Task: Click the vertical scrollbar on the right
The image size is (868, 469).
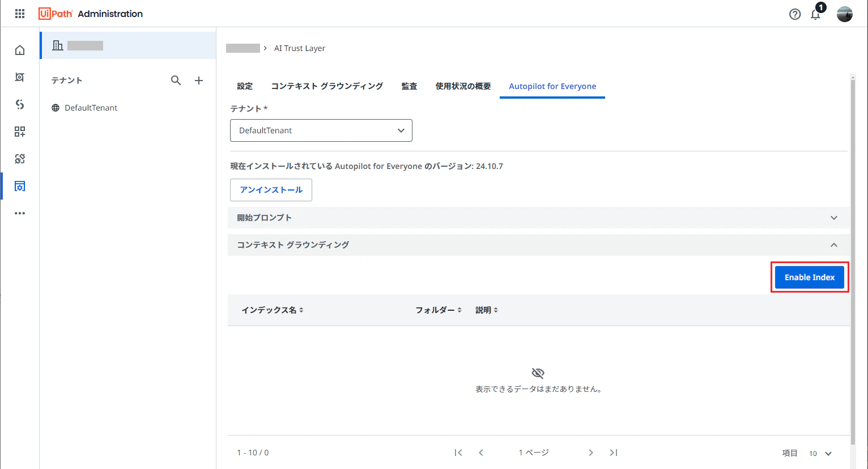Action: click(x=853, y=261)
